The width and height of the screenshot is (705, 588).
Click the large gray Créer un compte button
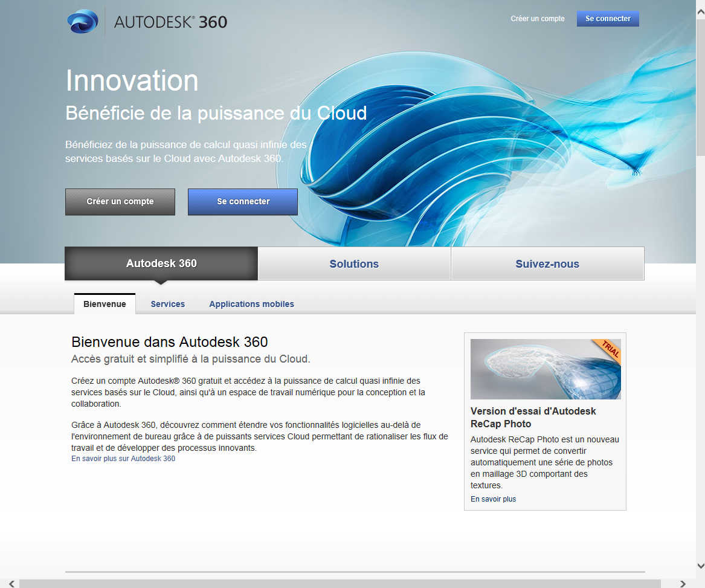[x=120, y=201]
